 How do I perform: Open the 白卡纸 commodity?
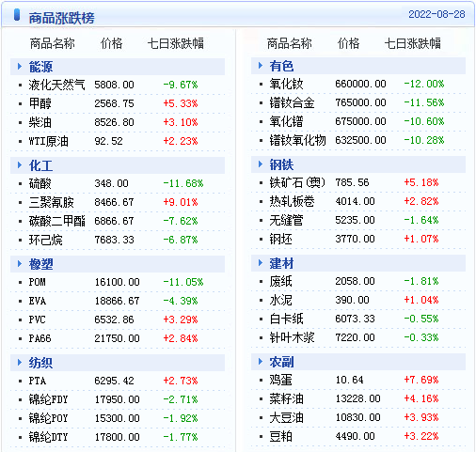pos(286,319)
